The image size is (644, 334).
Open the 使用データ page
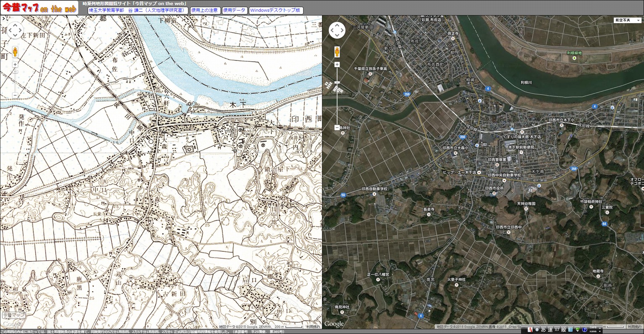pyautogui.click(x=234, y=10)
